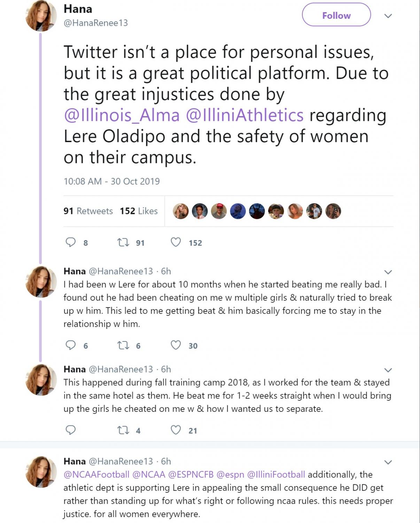This screenshot has height=523, width=420.
Task: Retweet the main tweet with 91 retweets
Action: tap(123, 242)
